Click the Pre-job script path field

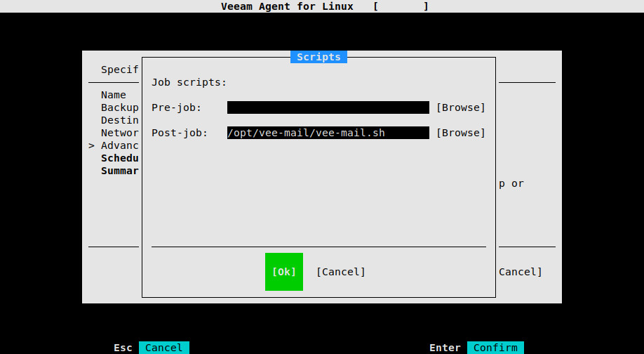[328, 107]
